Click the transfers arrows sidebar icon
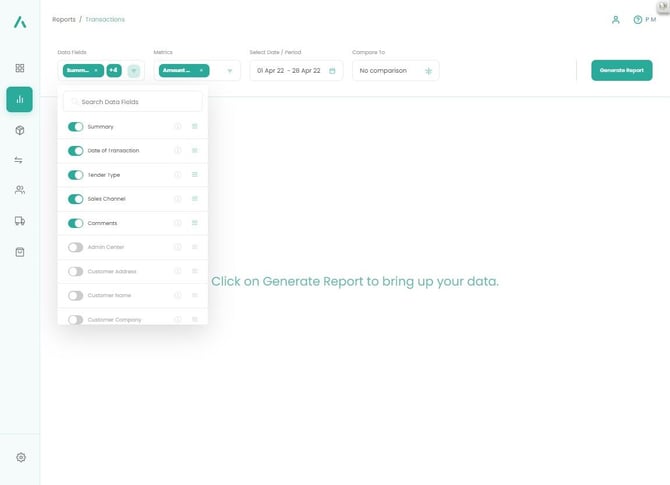Viewport: 670px width, 485px height. pyautogui.click(x=20, y=160)
